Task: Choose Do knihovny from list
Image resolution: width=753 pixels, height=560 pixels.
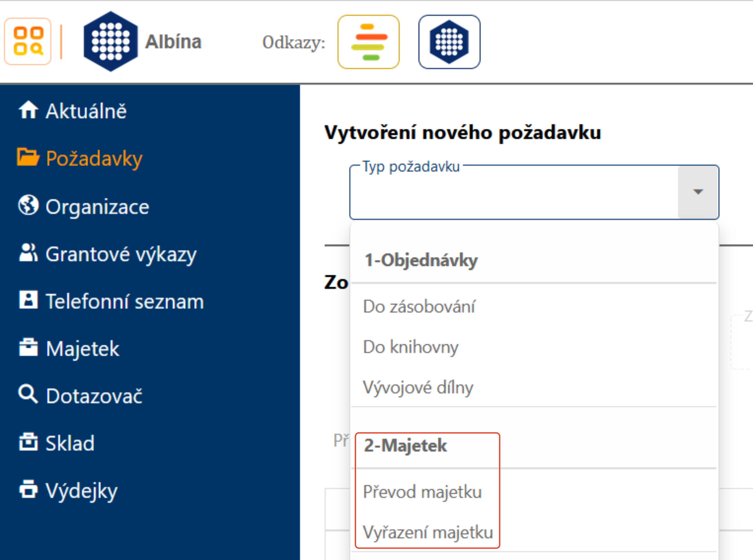Action: (410, 347)
